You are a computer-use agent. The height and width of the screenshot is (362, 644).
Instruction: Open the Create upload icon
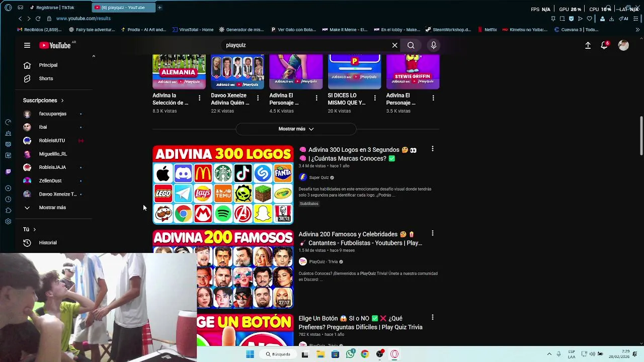(588, 45)
